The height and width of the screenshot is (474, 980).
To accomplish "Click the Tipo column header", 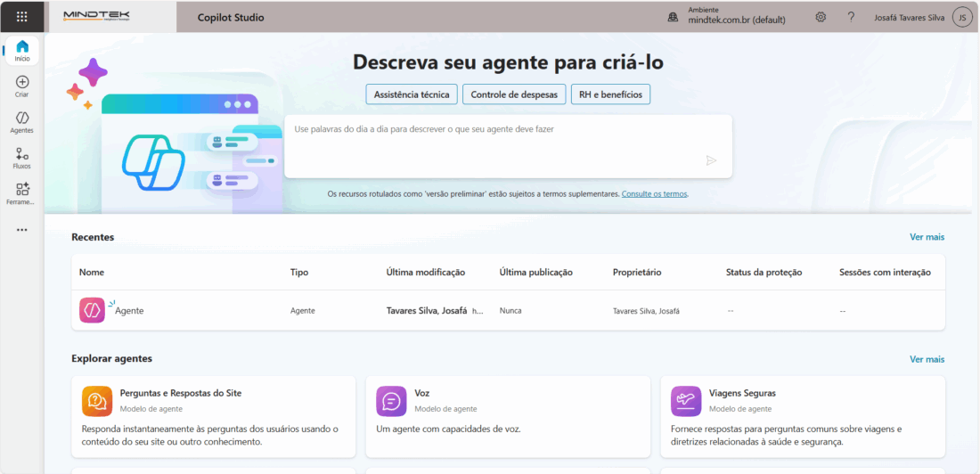I will (x=299, y=272).
